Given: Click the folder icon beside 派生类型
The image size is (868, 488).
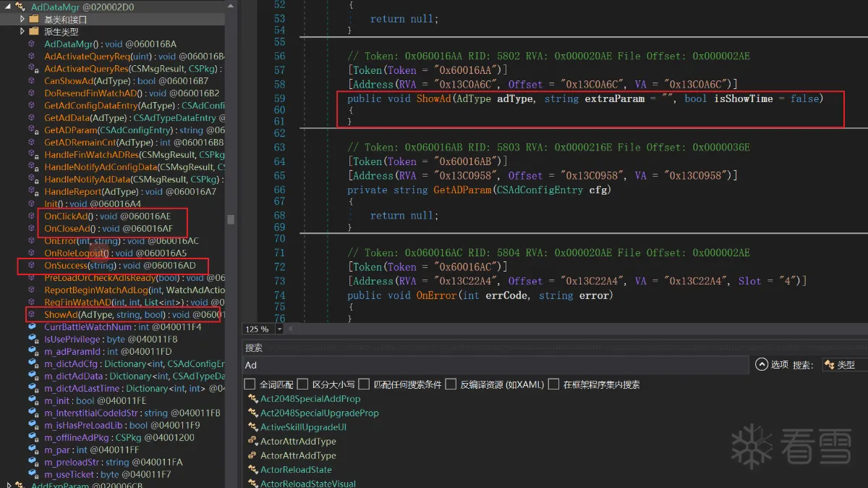Looking at the screenshot, I should (33, 31).
